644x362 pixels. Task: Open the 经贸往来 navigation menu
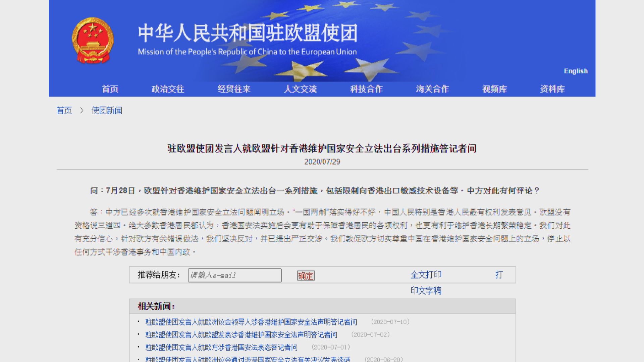tap(234, 89)
